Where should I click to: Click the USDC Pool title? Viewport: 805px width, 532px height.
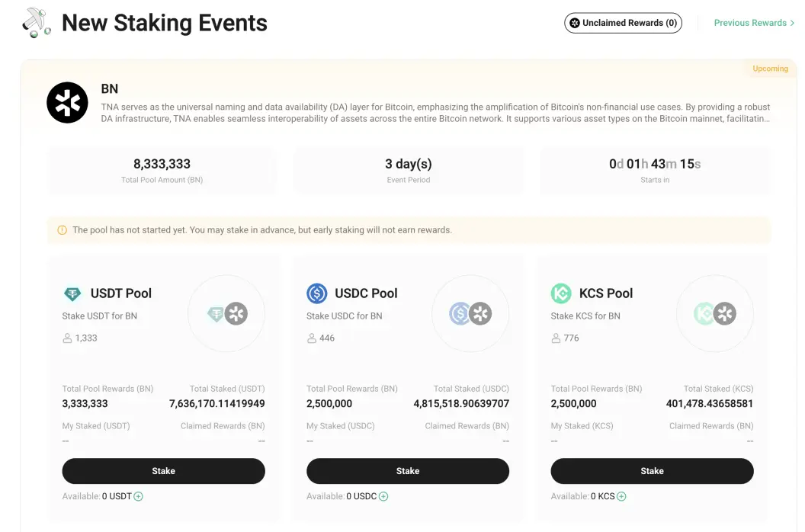click(x=366, y=293)
